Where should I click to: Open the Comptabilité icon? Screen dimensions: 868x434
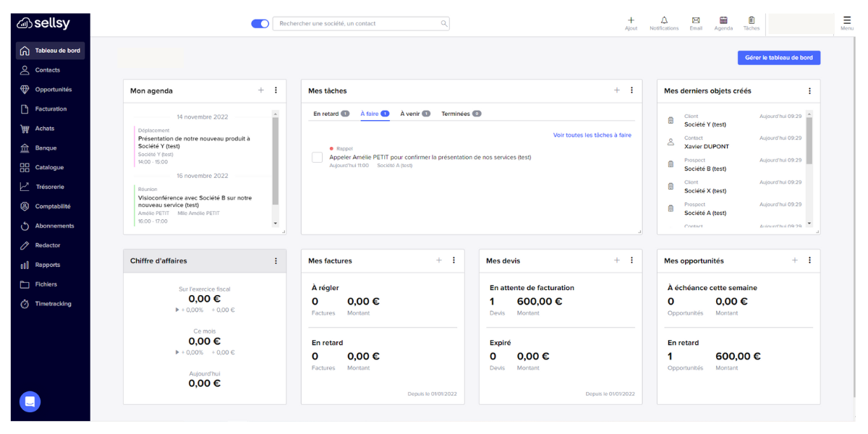[25, 206]
